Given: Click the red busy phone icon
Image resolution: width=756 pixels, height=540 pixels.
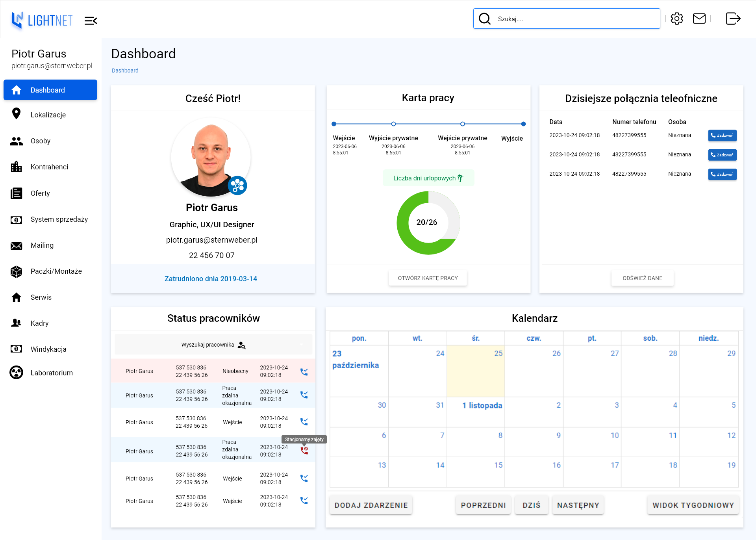Looking at the screenshot, I should click(x=304, y=451).
